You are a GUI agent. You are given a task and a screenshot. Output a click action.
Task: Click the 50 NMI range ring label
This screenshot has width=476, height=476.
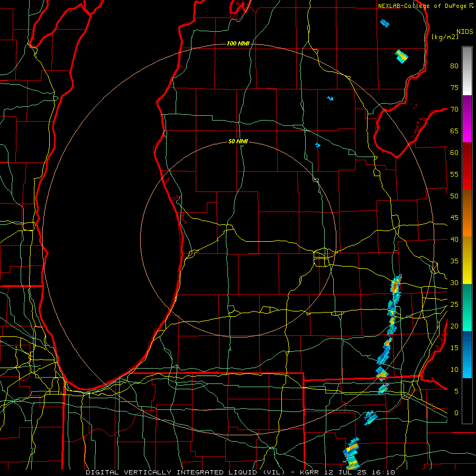point(238,141)
